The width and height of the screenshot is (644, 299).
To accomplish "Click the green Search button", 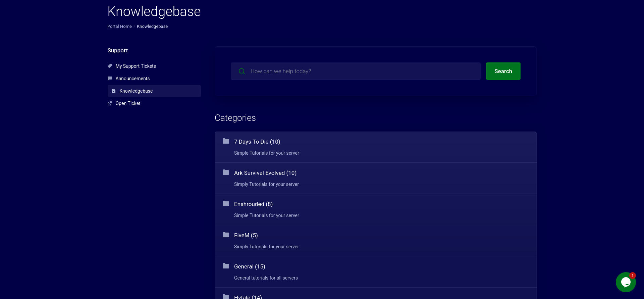I will pos(503,71).
